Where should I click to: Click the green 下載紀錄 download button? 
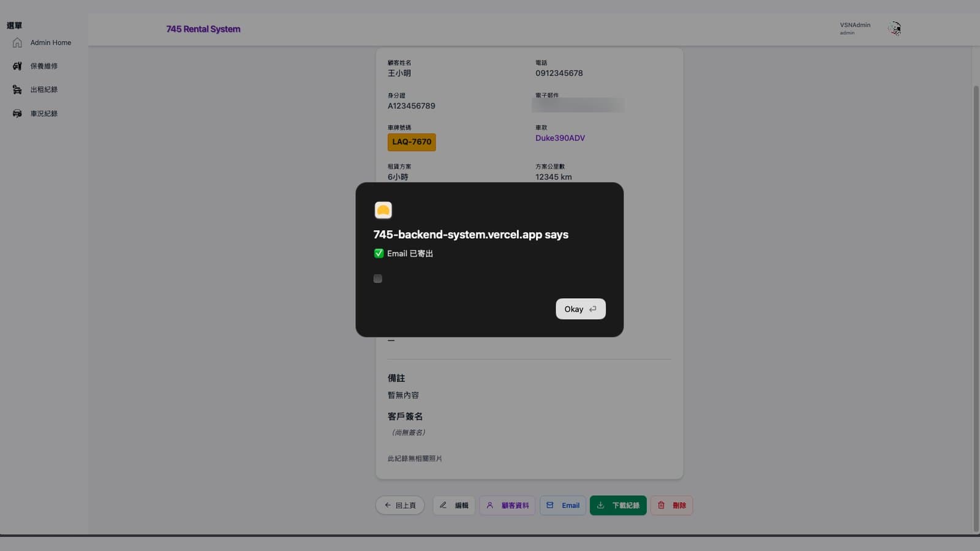click(618, 506)
